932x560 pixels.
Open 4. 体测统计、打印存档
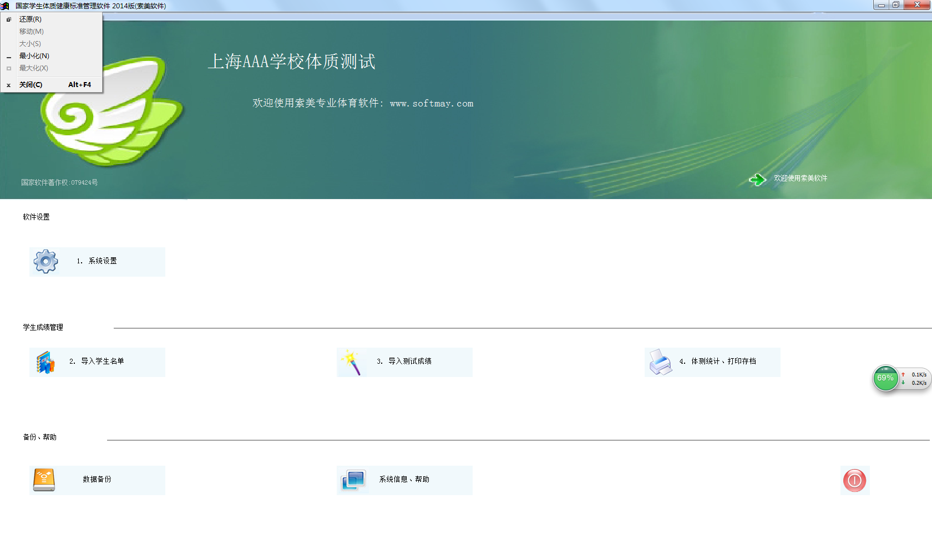coord(718,362)
